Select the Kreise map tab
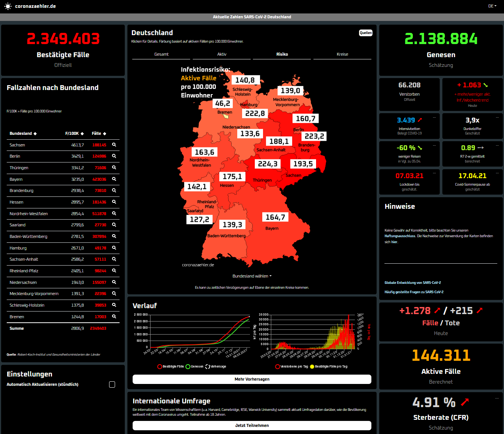 pyautogui.click(x=342, y=54)
